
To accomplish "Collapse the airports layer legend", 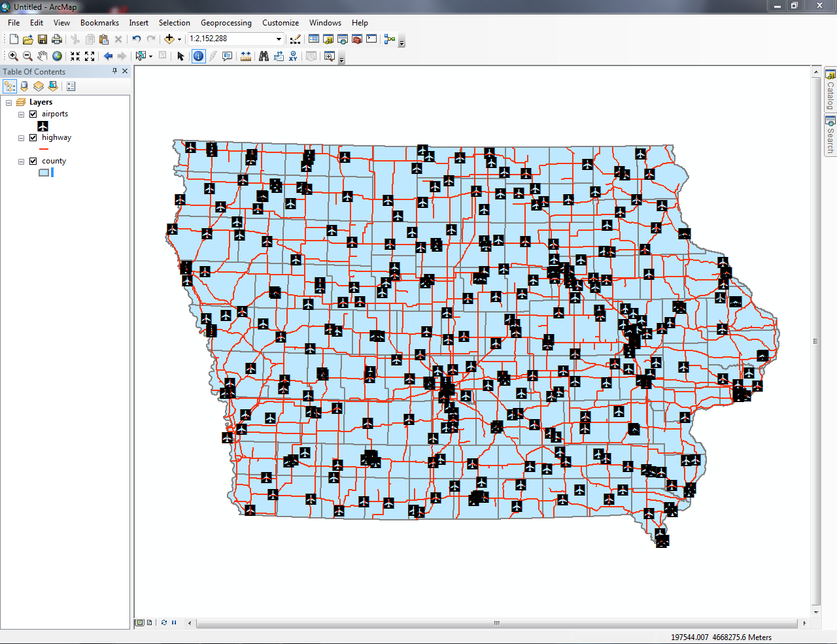I will 20,113.
